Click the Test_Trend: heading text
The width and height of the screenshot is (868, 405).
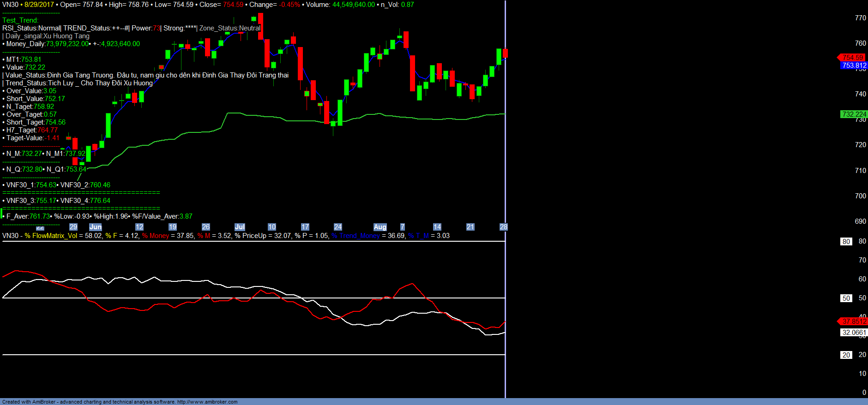[20, 20]
